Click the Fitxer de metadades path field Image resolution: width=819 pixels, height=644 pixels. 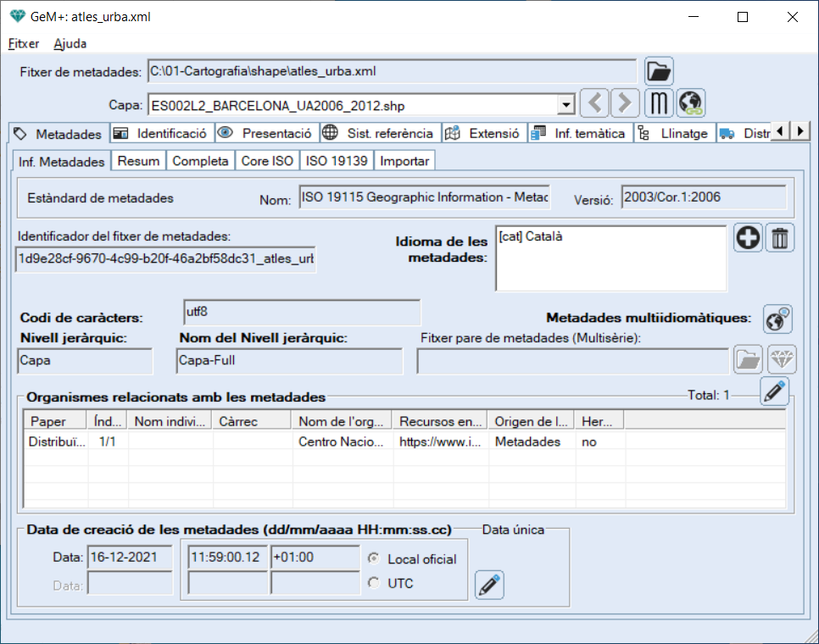coord(393,71)
